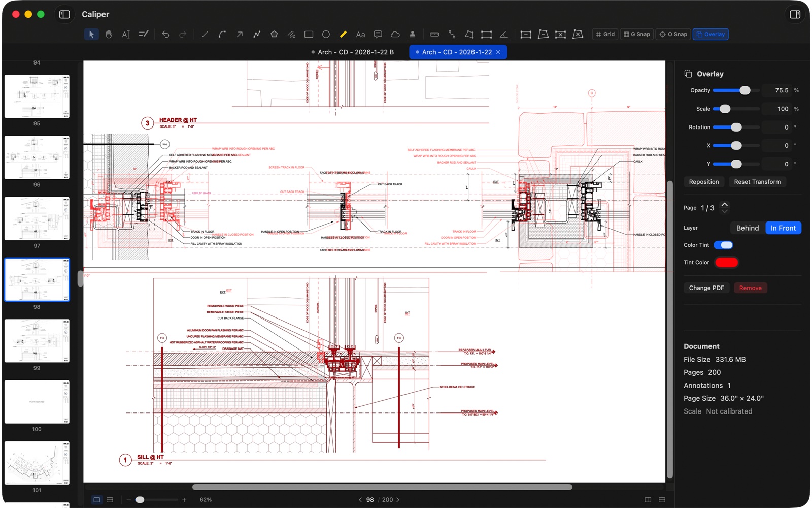812x508 pixels.
Task: Set overlay layer to Behind
Action: click(x=748, y=228)
